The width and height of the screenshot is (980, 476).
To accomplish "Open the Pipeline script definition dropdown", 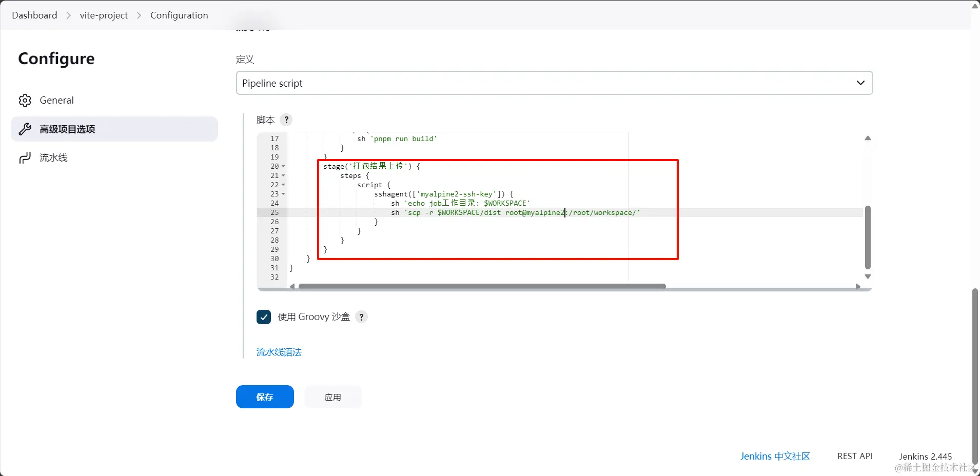I will tap(554, 83).
